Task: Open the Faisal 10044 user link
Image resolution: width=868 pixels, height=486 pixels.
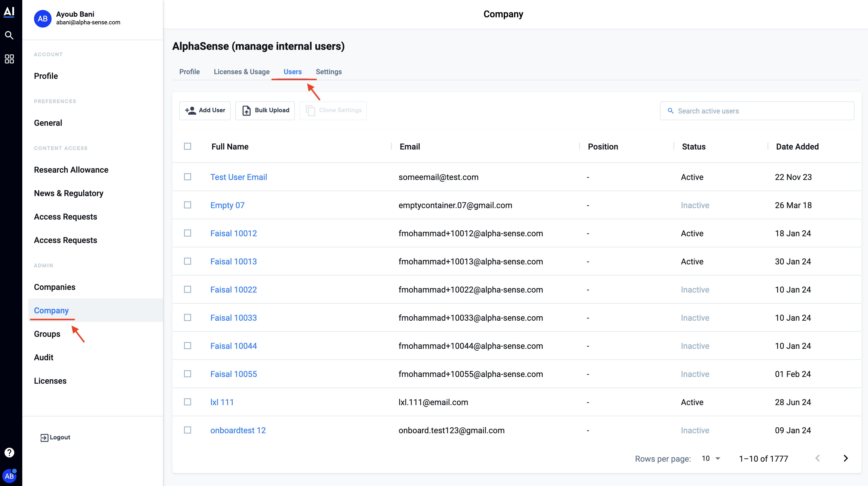Action: pyautogui.click(x=234, y=346)
